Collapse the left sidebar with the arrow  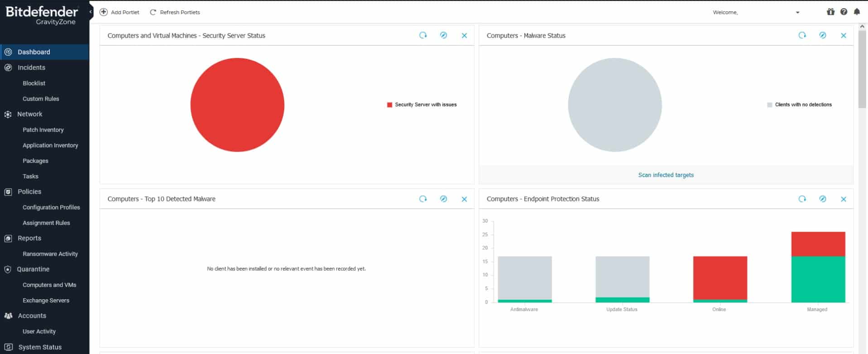[91, 12]
